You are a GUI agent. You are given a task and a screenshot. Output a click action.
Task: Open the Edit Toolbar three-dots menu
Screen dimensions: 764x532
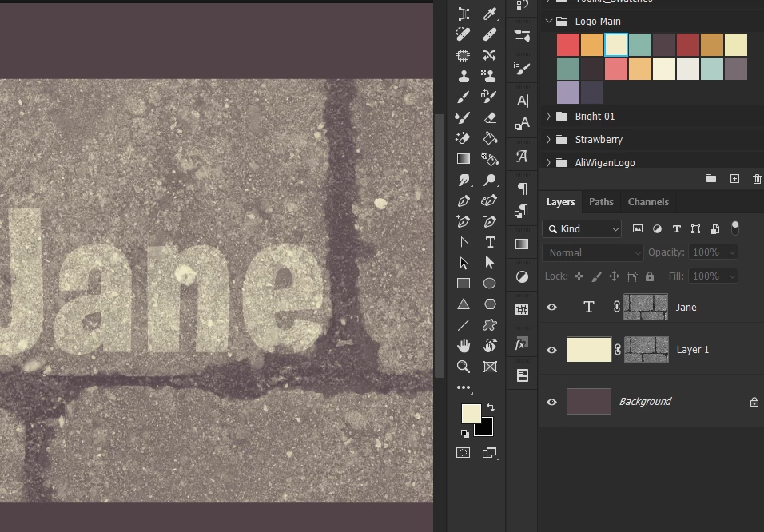[464, 387]
